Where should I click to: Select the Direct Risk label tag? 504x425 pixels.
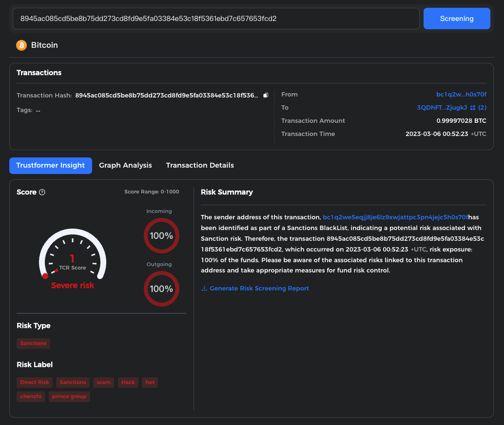pyautogui.click(x=35, y=383)
